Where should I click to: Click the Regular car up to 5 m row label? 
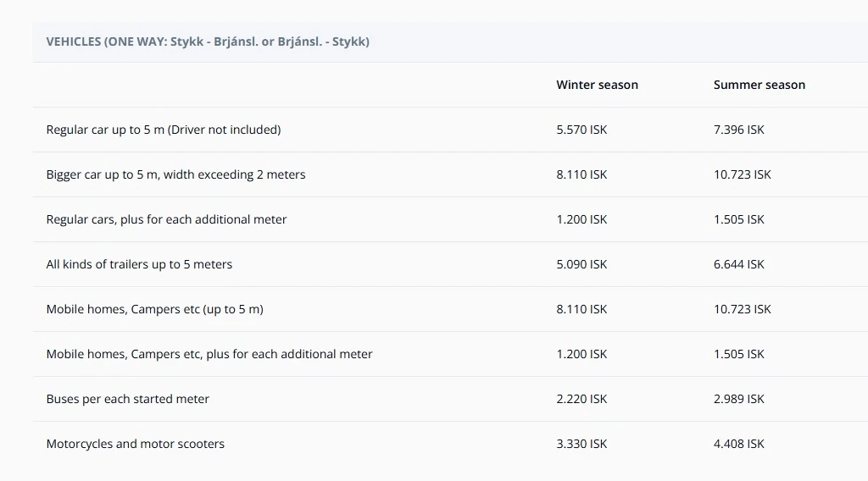click(x=163, y=130)
